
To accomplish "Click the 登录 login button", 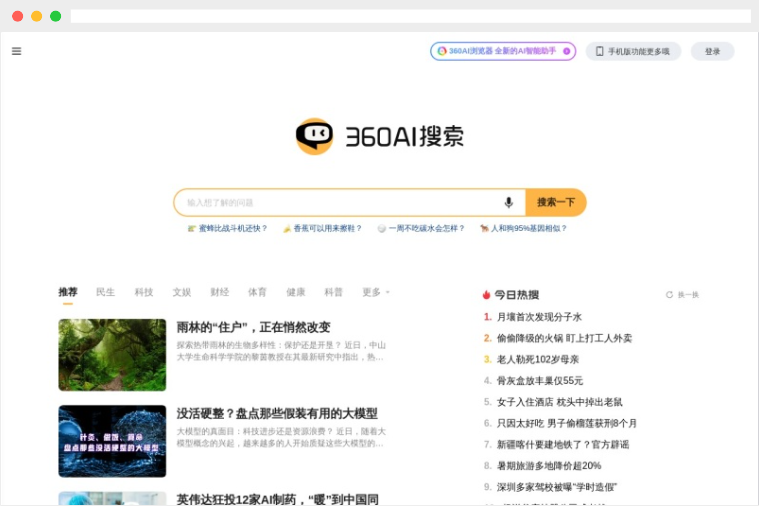I will coord(713,51).
